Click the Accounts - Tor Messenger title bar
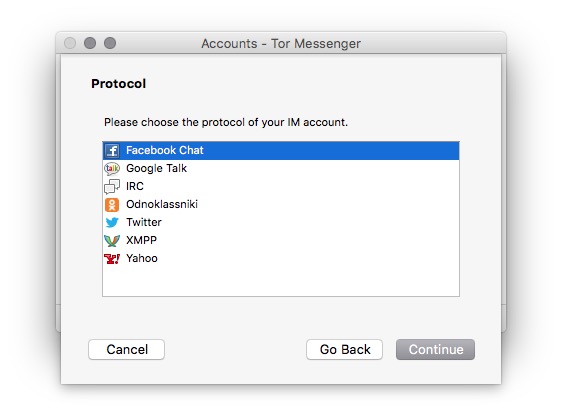Screen dimensions: 562x412 281,43
